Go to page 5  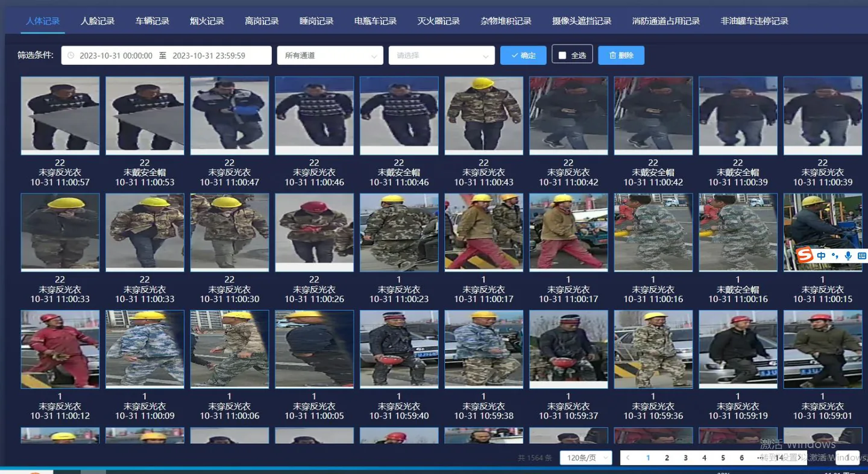[x=723, y=458]
